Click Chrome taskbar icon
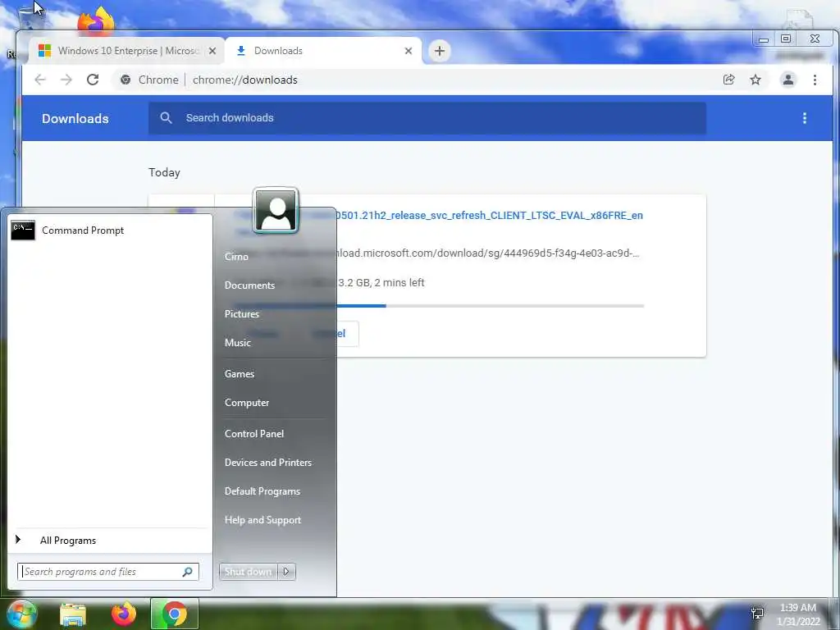This screenshot has height=630, width=840. (174, 614)
